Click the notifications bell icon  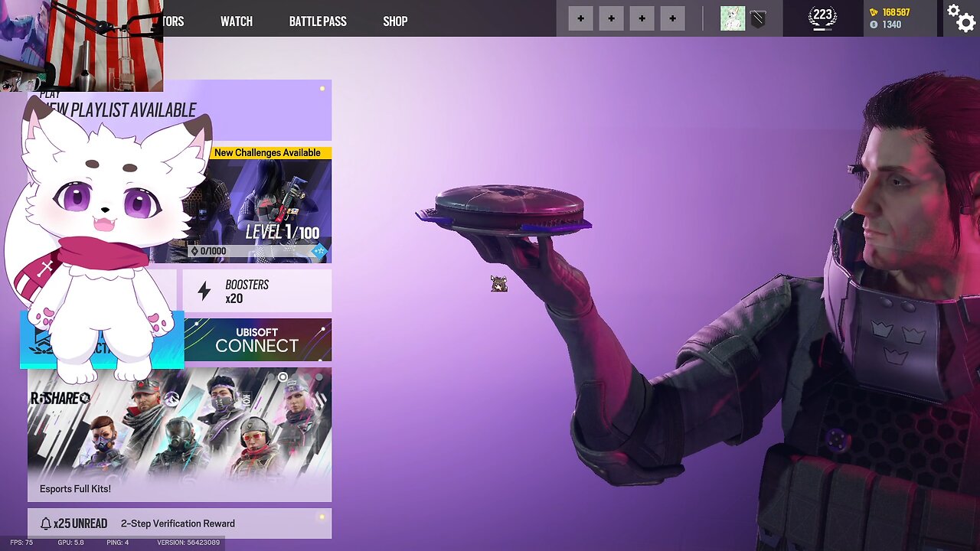pos(46,523)
